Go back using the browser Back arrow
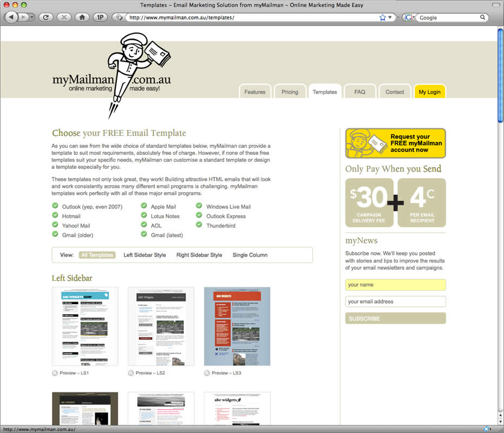Screen dimensions: 504x433 coord(11,17)
